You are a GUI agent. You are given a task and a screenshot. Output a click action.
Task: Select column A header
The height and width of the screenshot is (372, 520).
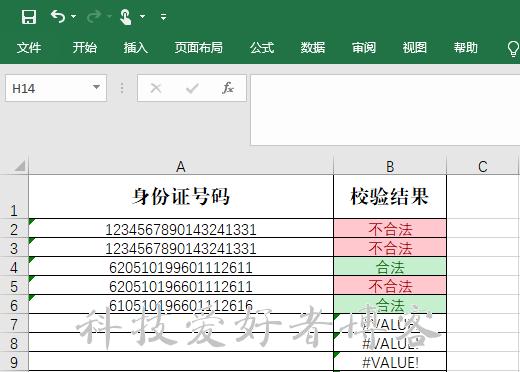(181, 166)
